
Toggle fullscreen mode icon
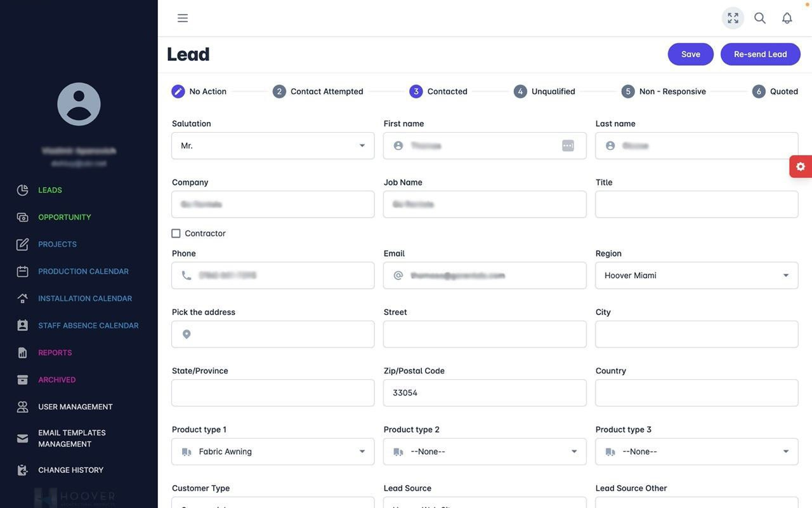[733, 18]
